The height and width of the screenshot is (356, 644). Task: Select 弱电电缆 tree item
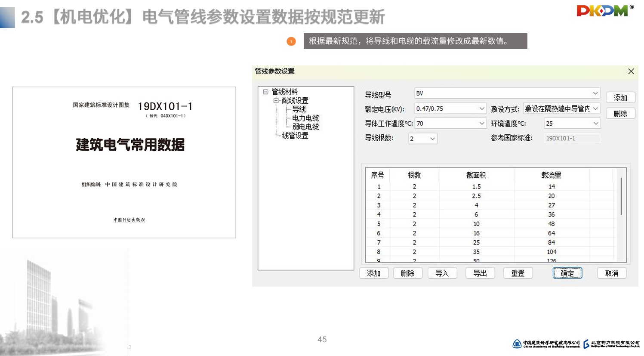(305, 127)
